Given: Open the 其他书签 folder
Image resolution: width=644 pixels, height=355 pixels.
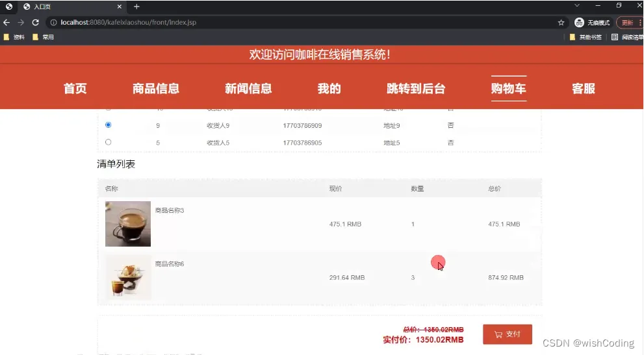Looking at the screenshot, I should [x=586, y=37].
